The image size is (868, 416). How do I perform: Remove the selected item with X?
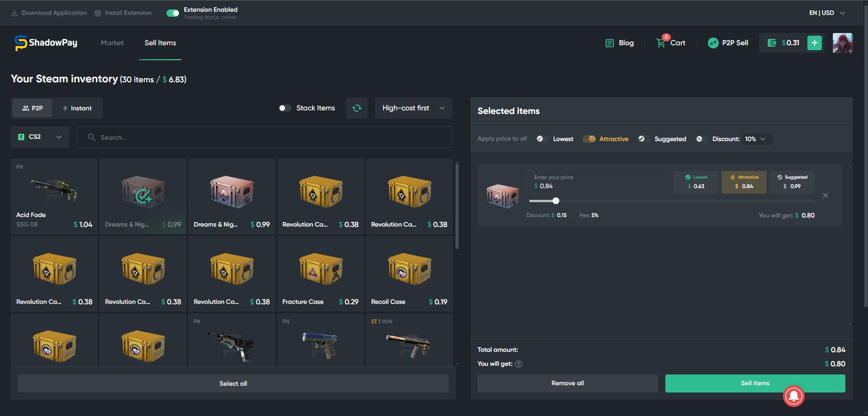point(825,195)
